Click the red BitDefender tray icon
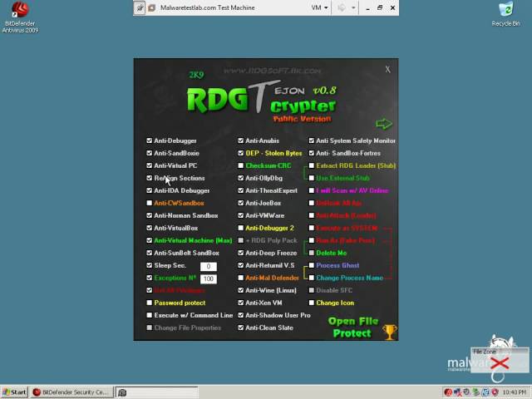532x399 pixels. pyautogui.click(x=448, y=392)
